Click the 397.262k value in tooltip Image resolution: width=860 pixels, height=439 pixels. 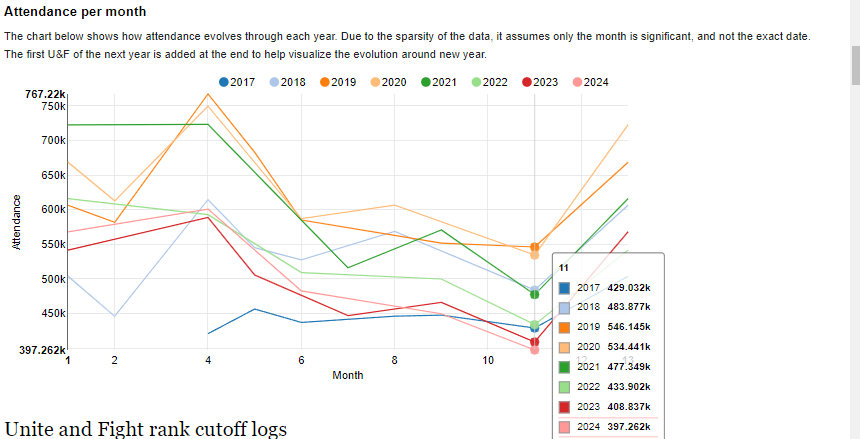click(629, 427)
